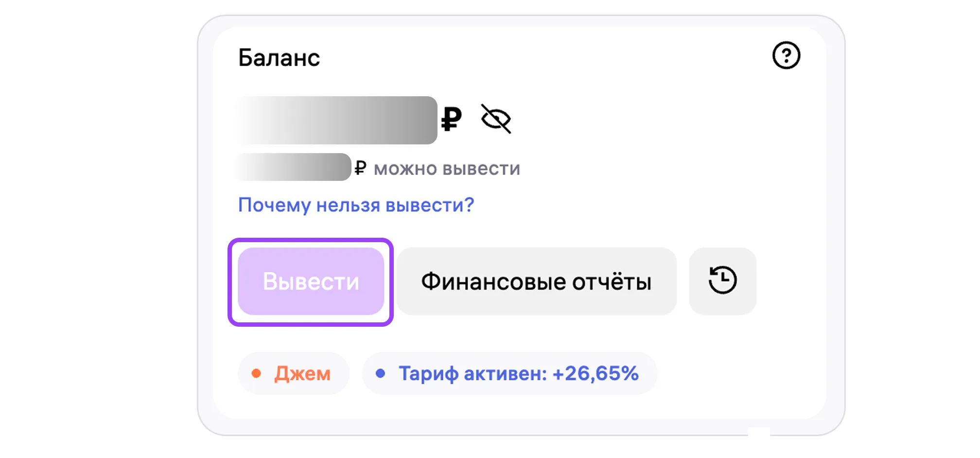
Task: Click the small ruble sign before можно вывести
Action: [x=360, y=168]
